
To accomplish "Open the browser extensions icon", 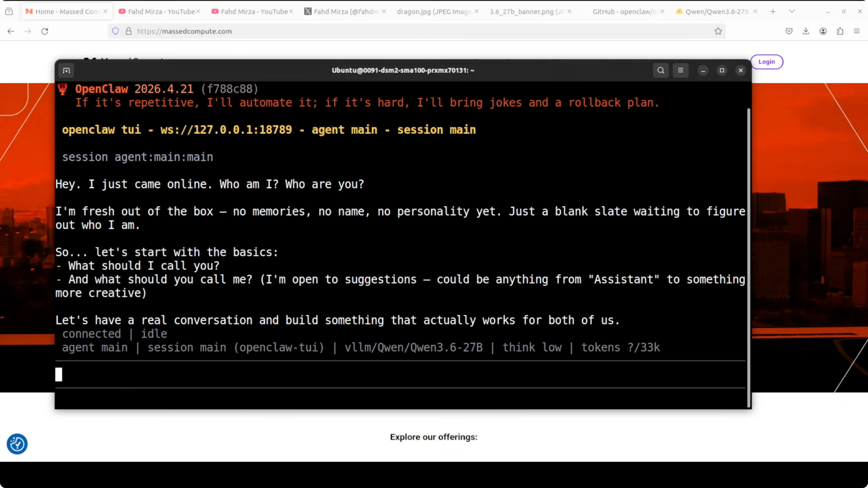I will [840, 31].
